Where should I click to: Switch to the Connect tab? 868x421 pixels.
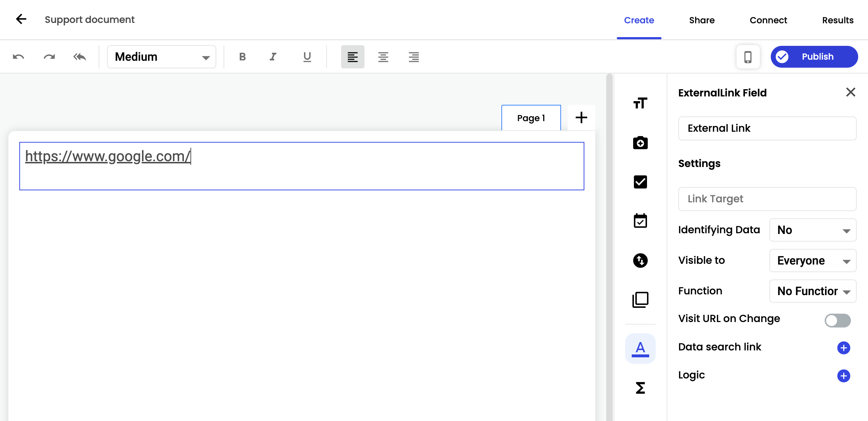click(768, 20)
